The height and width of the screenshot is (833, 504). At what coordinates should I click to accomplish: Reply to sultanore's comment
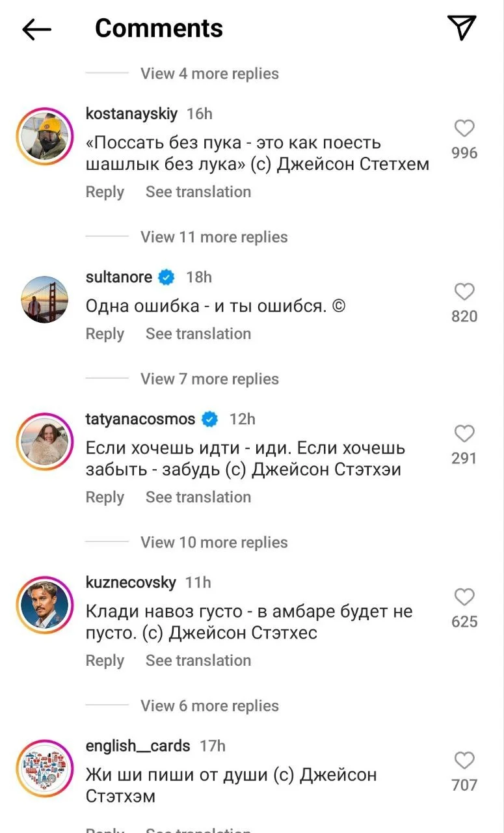point(105,334)
